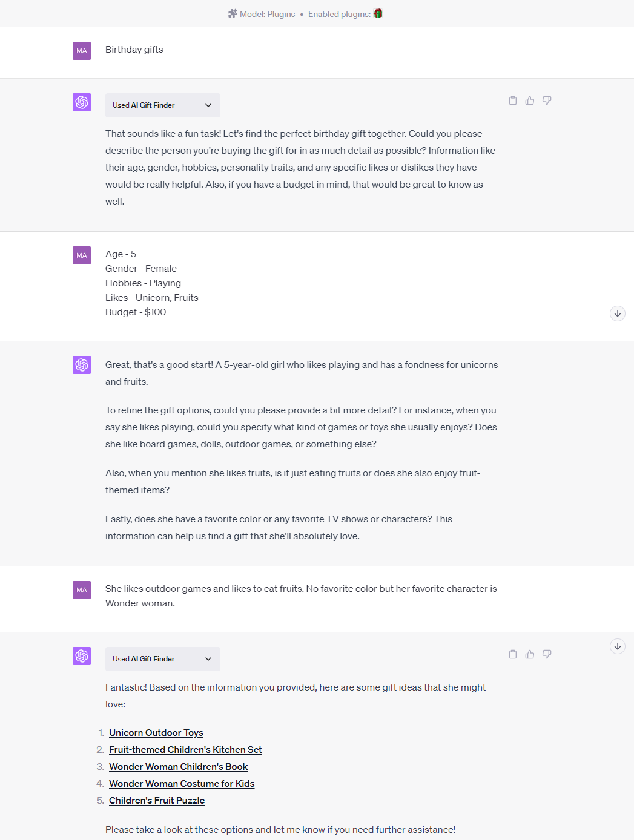Like the gift ideas list response
This screenshot has height=840, width=634.
coord(530,654)
